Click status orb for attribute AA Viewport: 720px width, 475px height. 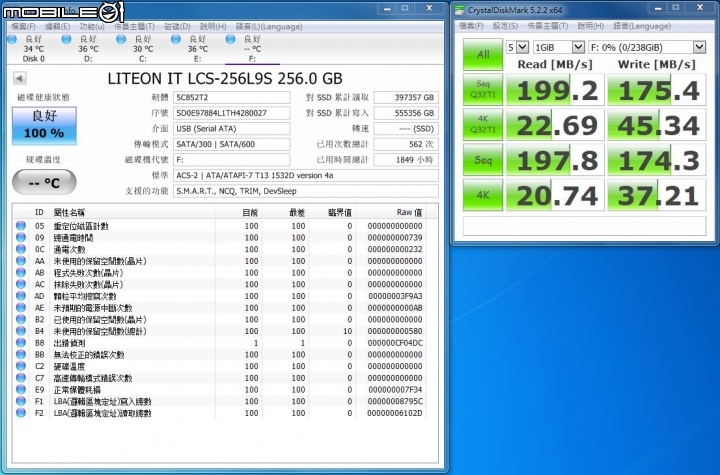[x=21, y=261]
